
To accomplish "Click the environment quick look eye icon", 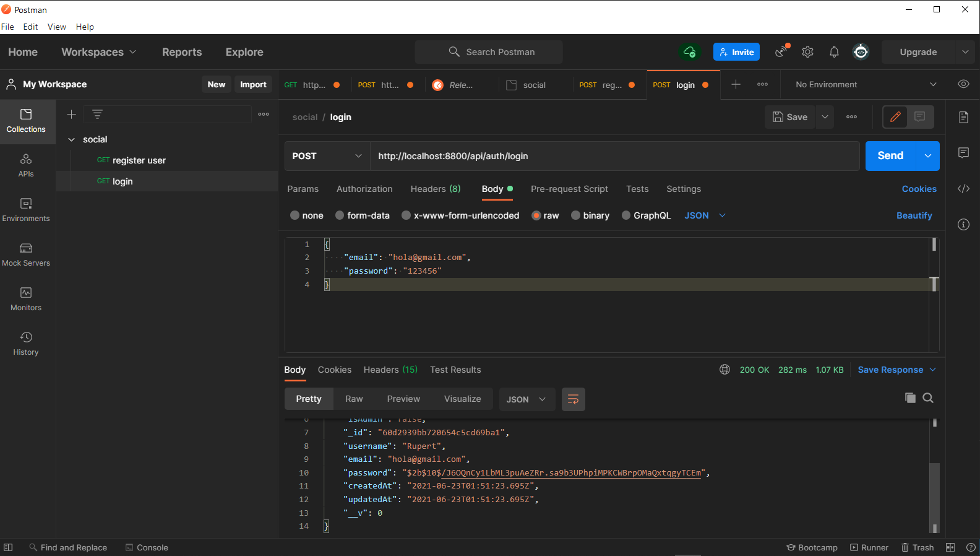I will (x=963, y=84).
